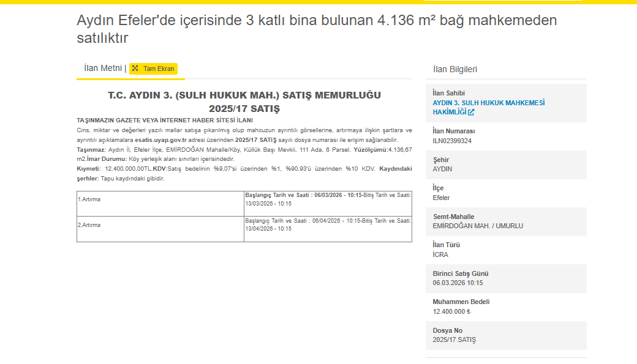
Task: Click the Şehir value AYDIN
Action: pyautogui.click(x=442, y=169)
